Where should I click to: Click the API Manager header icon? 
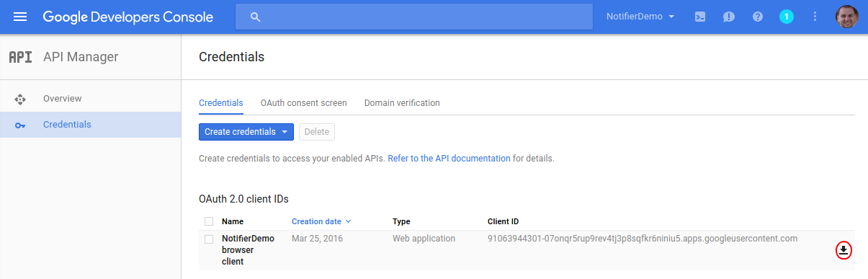[20, 57]
